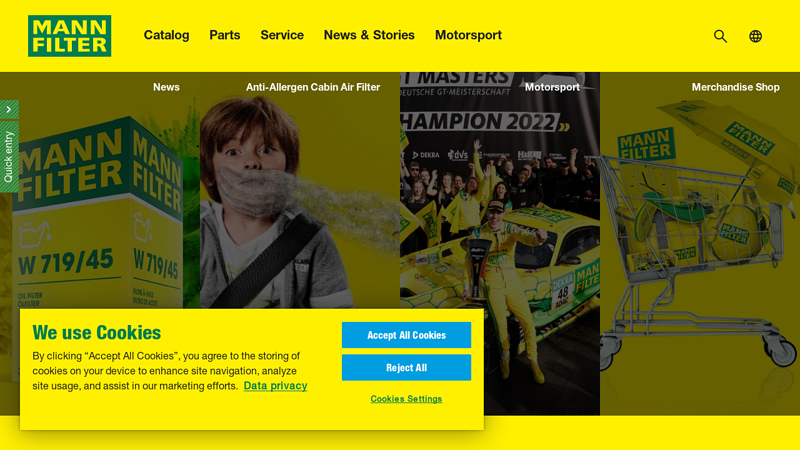Viewport: 800px width, 450px height.
Task: Open the Motorsport menu in header
Action: coord(468,35)
